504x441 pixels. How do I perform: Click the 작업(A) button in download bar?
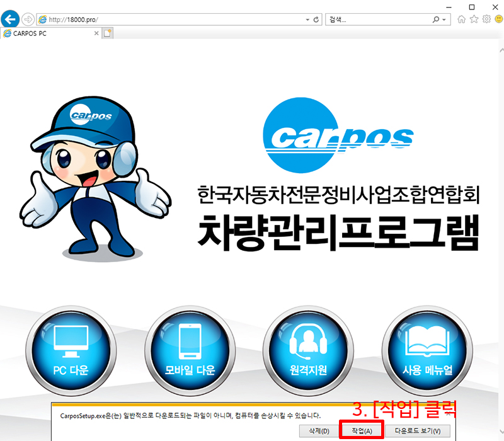tap(362, 431)
